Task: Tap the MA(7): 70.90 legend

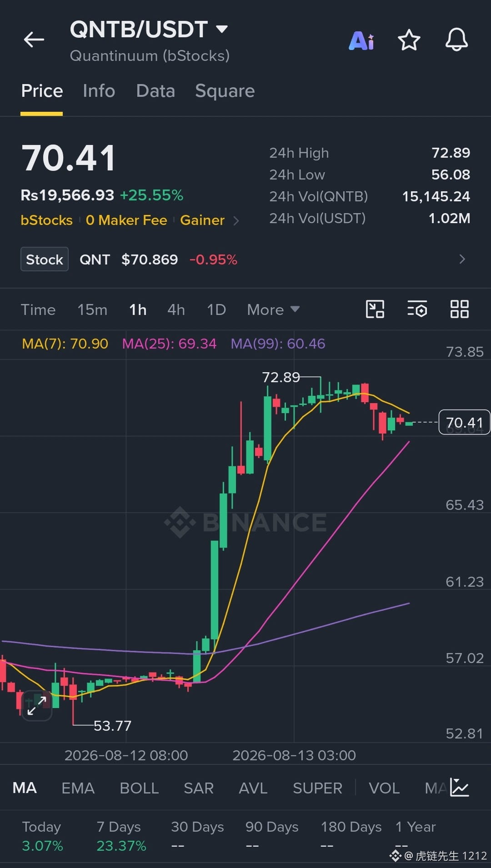Action: 65,344
